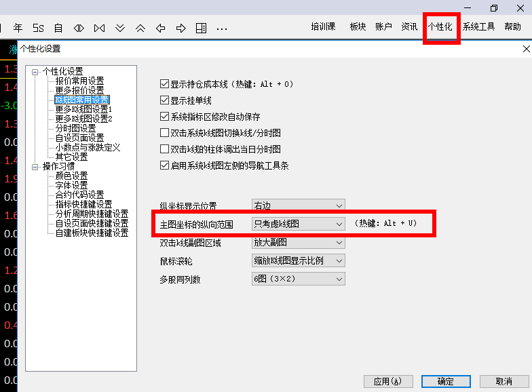This screenshot has width=532, height=392.
Task: Toggle '启用系统k线图左侧的导航工具条' checkbox
Action: pyautogui.click(x=164, y=165)
